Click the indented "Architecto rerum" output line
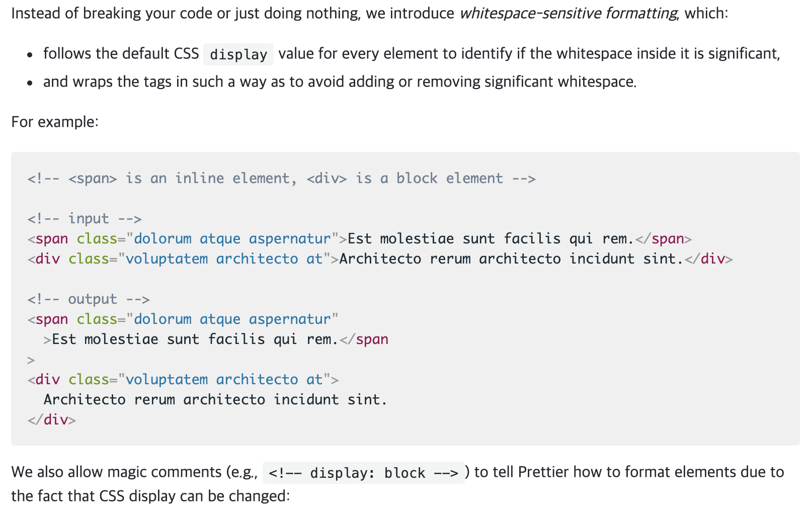812x515 pixels. [215, 400]
